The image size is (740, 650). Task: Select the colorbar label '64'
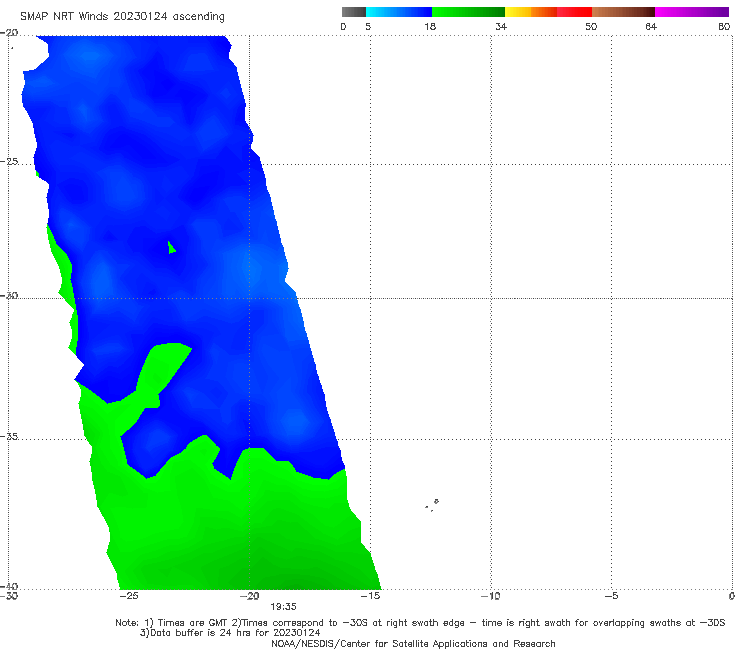click(651, 26)
